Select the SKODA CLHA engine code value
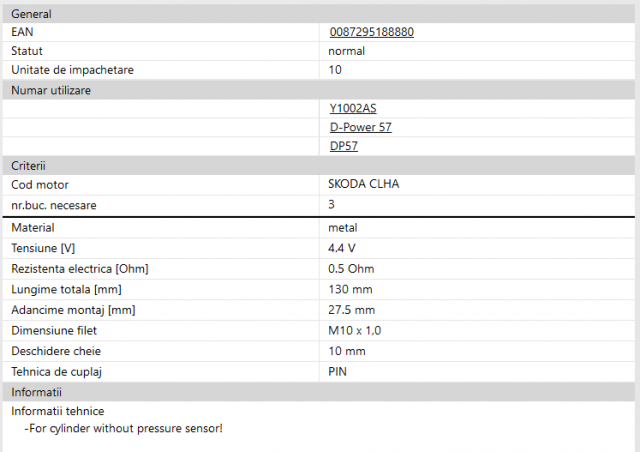The height and width of the screenshot is (452, 640). pos(364,185)
